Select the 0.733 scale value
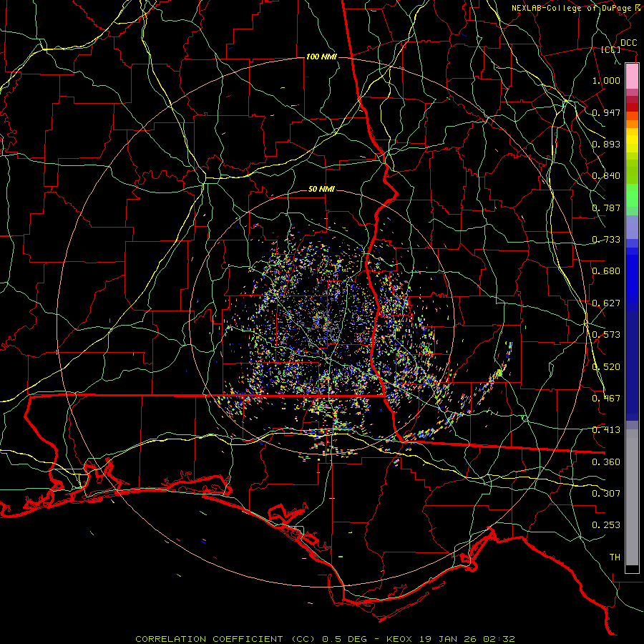The width and height of the screenshot is (644, 644). coord(606,240)
